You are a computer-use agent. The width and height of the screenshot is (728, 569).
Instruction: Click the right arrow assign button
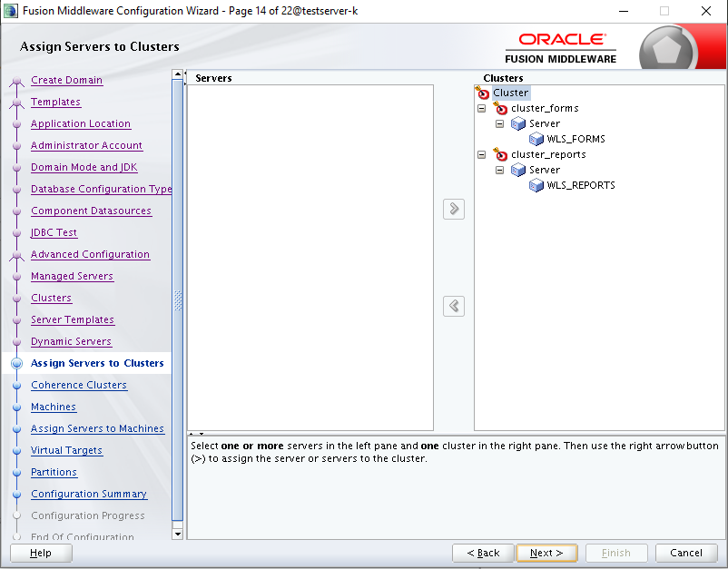click(x=454, y=209)
